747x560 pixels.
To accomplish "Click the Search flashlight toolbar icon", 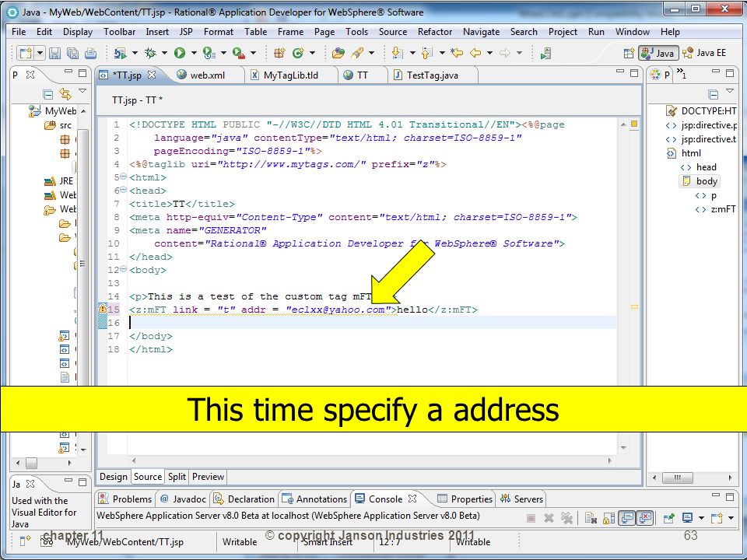I will coord(357,53).
